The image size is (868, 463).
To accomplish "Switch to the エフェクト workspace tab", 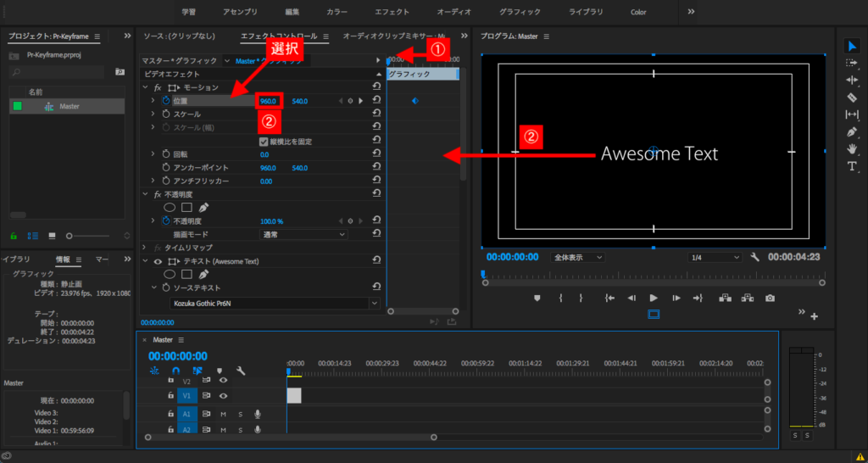I will coord(391,12).
